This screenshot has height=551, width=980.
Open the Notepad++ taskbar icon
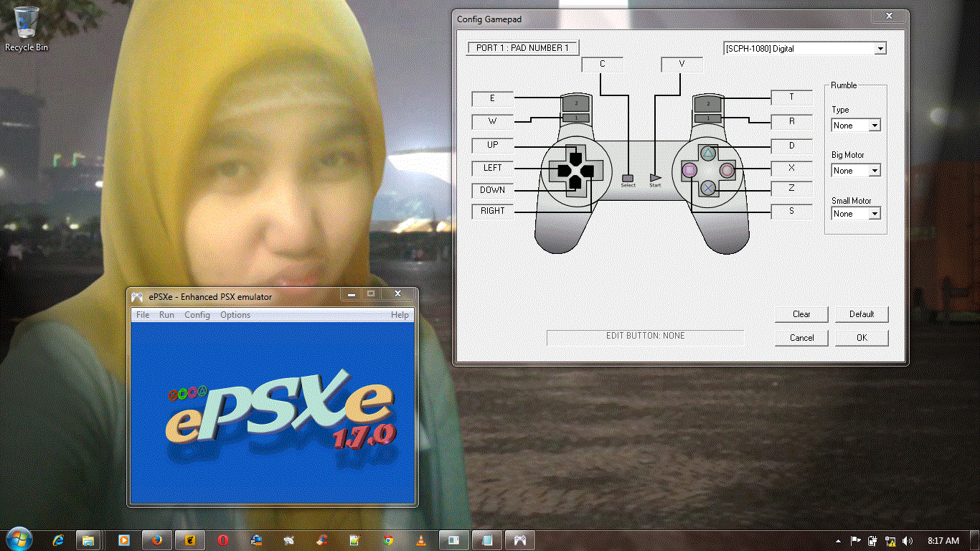pos(354,540)
